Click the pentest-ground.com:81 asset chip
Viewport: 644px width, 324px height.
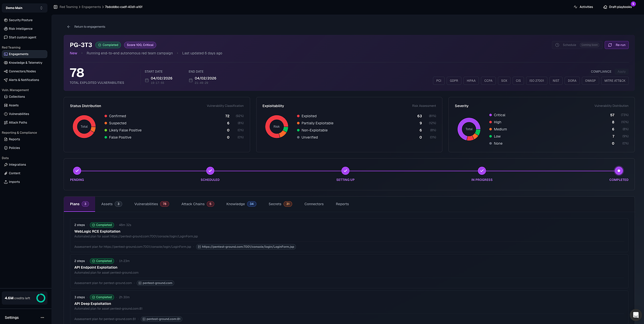click(x=162, y=319)
